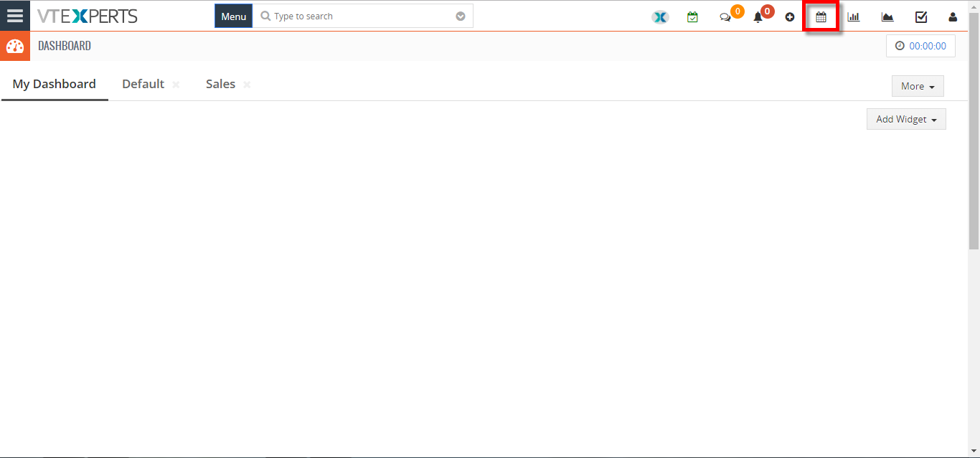Open the tasks checkbox icon
Screen dimensions: 980x458
921,17
